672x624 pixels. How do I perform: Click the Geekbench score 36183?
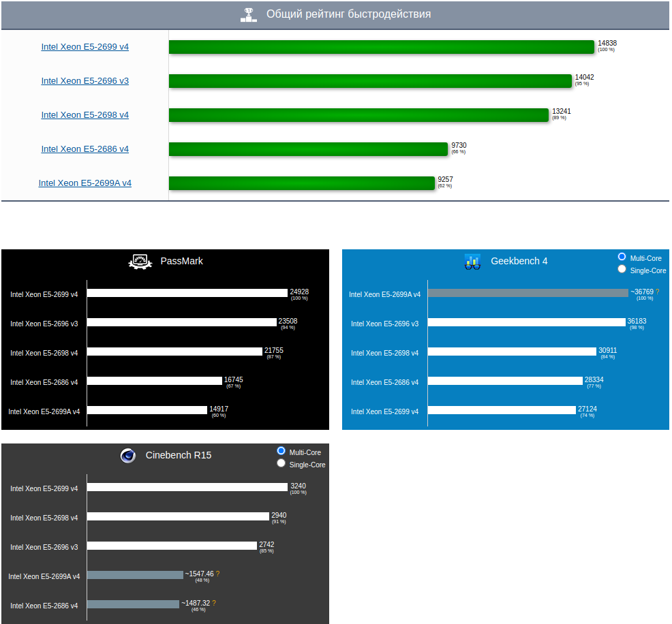pos(637,322)
